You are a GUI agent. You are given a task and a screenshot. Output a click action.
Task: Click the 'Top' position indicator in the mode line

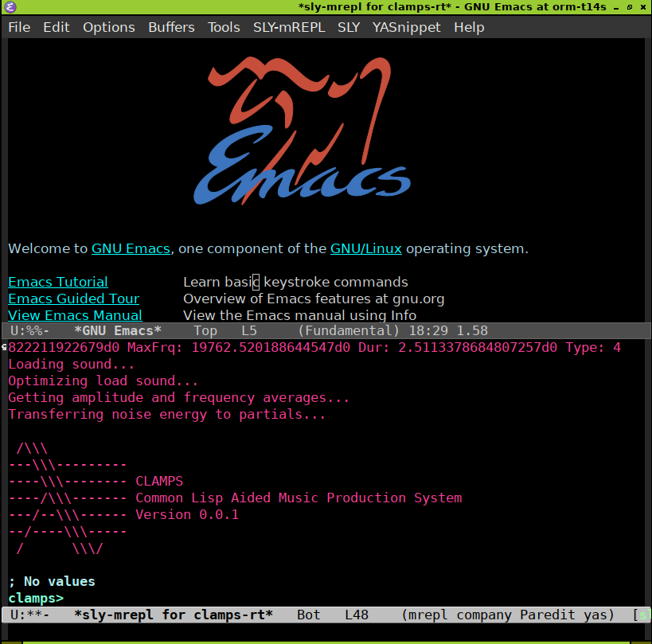pos(205,331)
